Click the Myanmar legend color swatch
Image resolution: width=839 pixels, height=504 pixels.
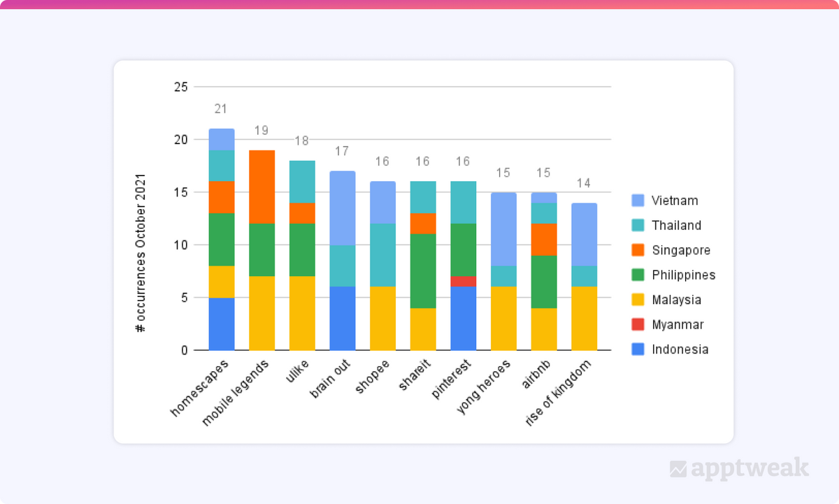638,324
